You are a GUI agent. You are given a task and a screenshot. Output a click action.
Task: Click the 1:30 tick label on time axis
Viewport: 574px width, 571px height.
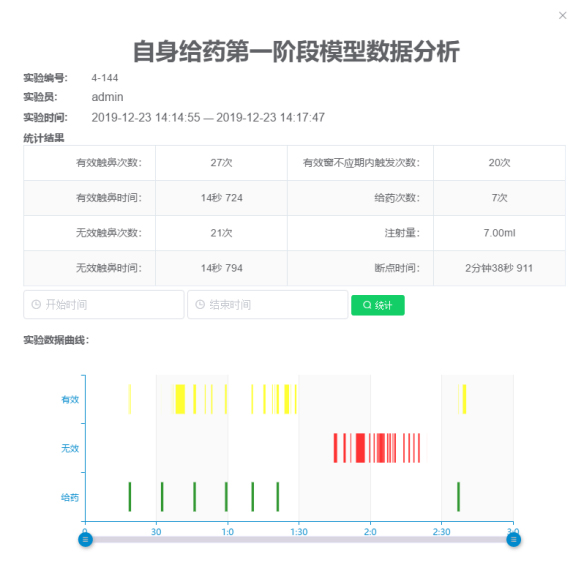(x=299, y=532)
